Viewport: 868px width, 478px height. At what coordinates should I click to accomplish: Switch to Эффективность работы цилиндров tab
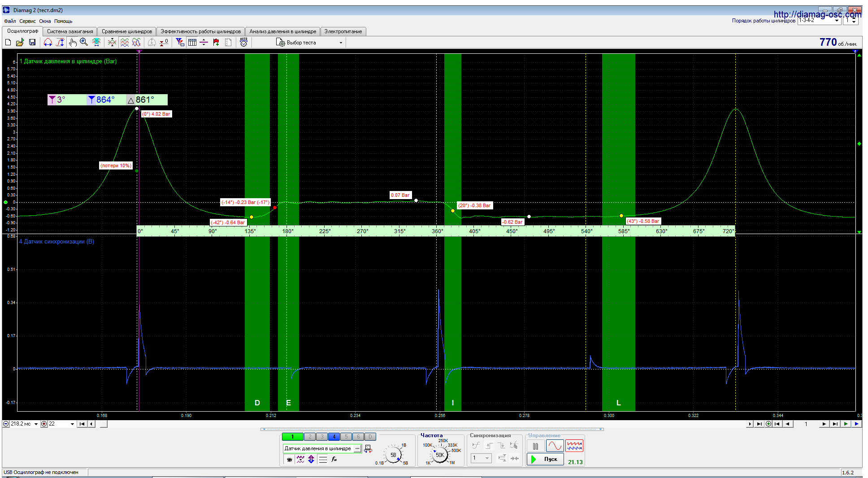[x=201, y=31]
